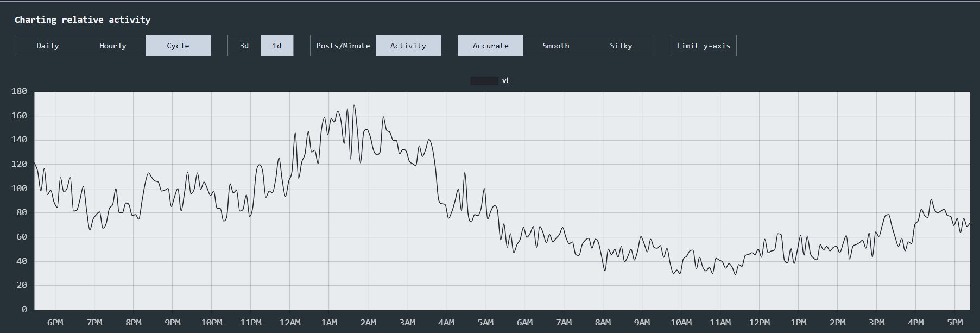
Task: Click the 20 y-axis value
Action: click(22, 285)
